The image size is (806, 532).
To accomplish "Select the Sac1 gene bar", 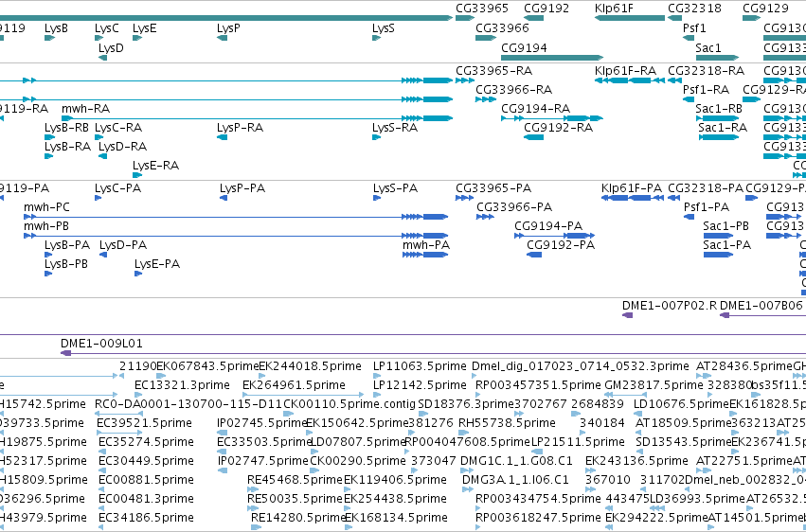I will click(x=717, y=58).
